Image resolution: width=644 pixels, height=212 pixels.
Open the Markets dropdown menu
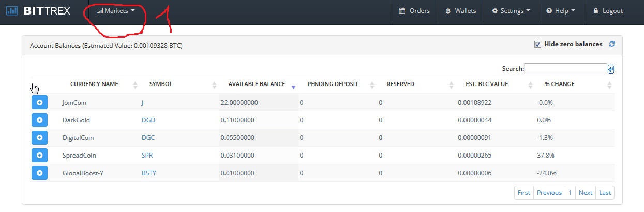click(115, 11)
